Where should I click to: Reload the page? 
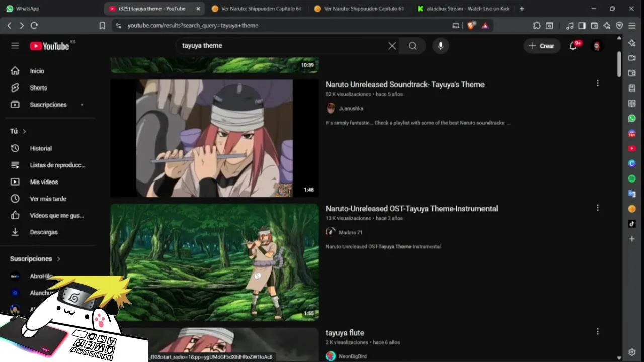tap(34, 25)
